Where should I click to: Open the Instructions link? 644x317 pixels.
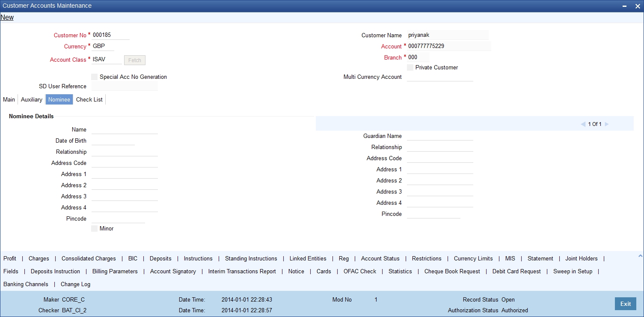[198, 258]
